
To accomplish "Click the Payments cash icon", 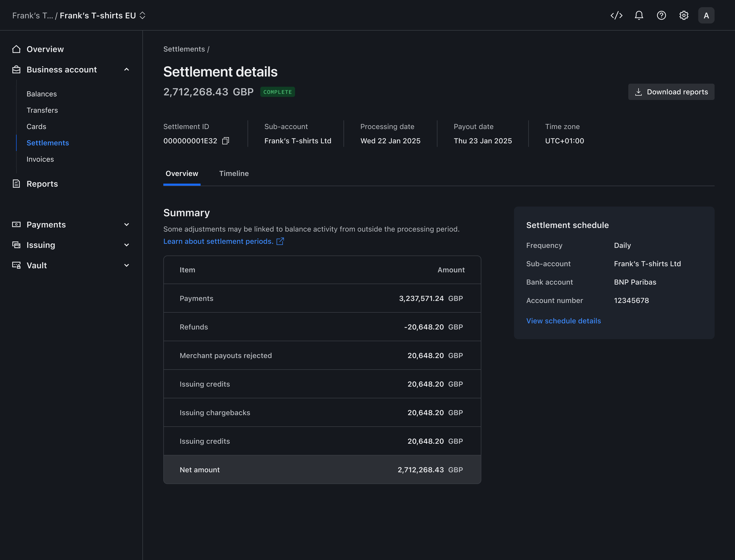I will 16,224.
